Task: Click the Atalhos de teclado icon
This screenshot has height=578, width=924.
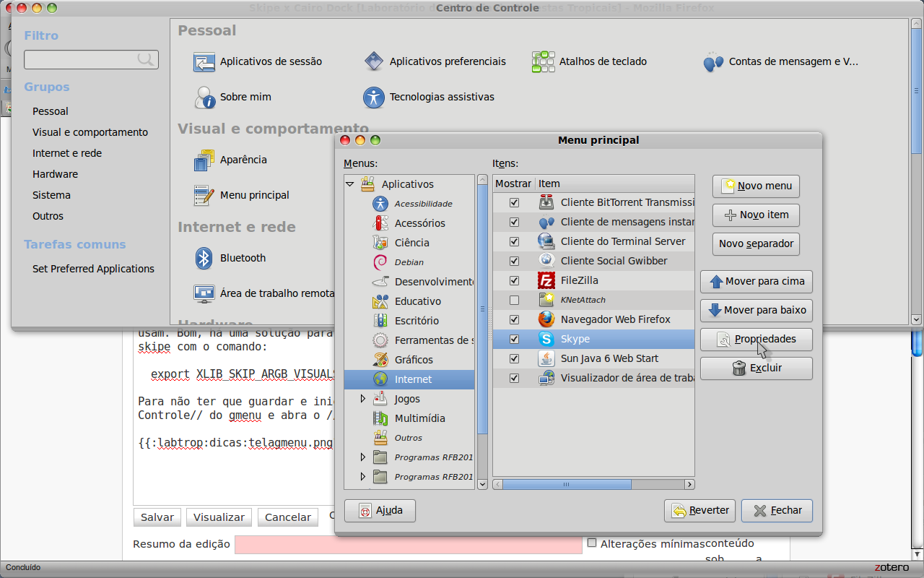Action: coord(543,61)
